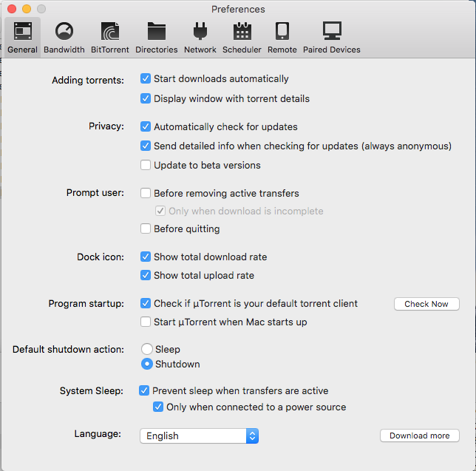Viewport: 476px width, 471px height.
Task: Disable Automatically check for updates
Action: tap(146, 126)
